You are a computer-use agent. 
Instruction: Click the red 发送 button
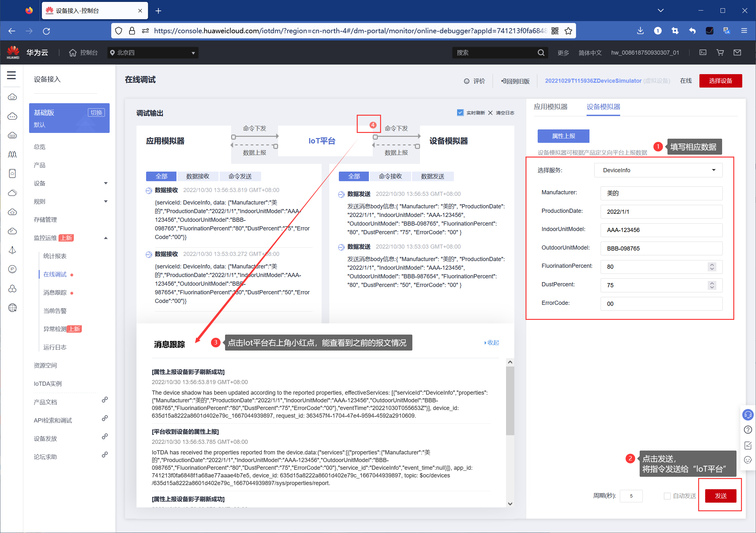coord(721,496)
